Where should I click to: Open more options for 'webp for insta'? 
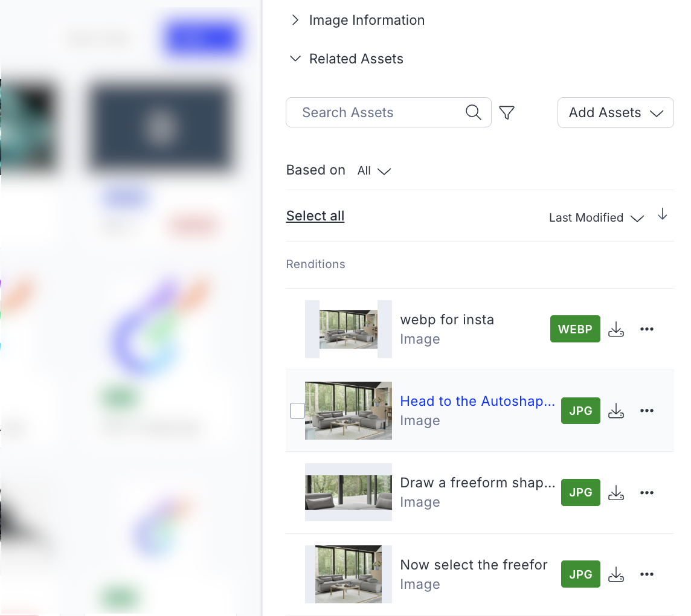click(x=647, y=329)
